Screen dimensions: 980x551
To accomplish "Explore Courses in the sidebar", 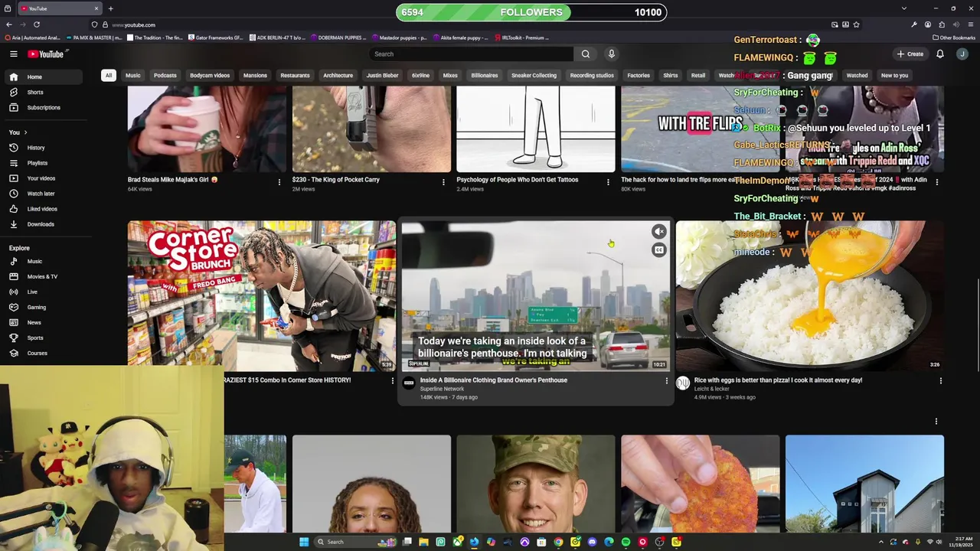I will click(x=42, y=354).
